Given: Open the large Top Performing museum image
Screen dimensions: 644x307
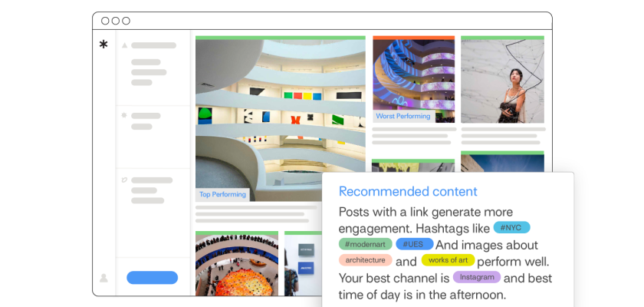Looking at the screenshot, I should point(258,115).
